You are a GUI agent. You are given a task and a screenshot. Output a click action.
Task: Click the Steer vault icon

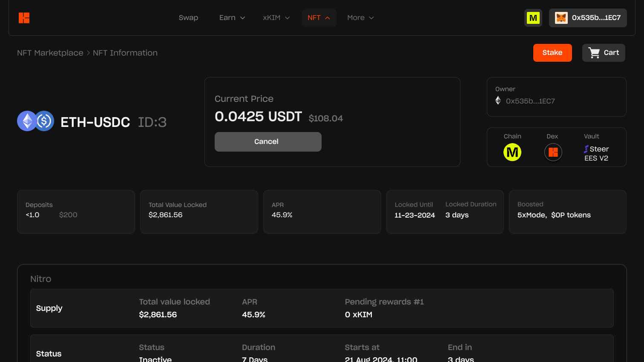tap(586, 149)
